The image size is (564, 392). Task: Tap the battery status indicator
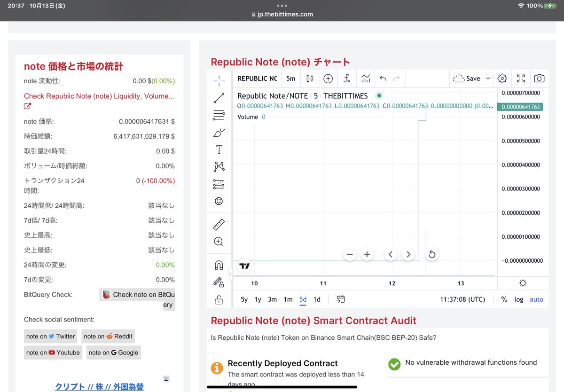551,6
